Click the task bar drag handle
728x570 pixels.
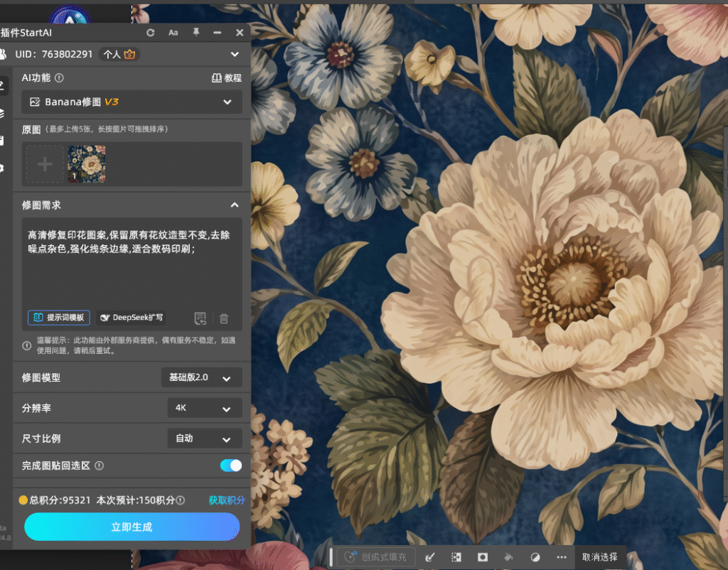pos(331,556)
